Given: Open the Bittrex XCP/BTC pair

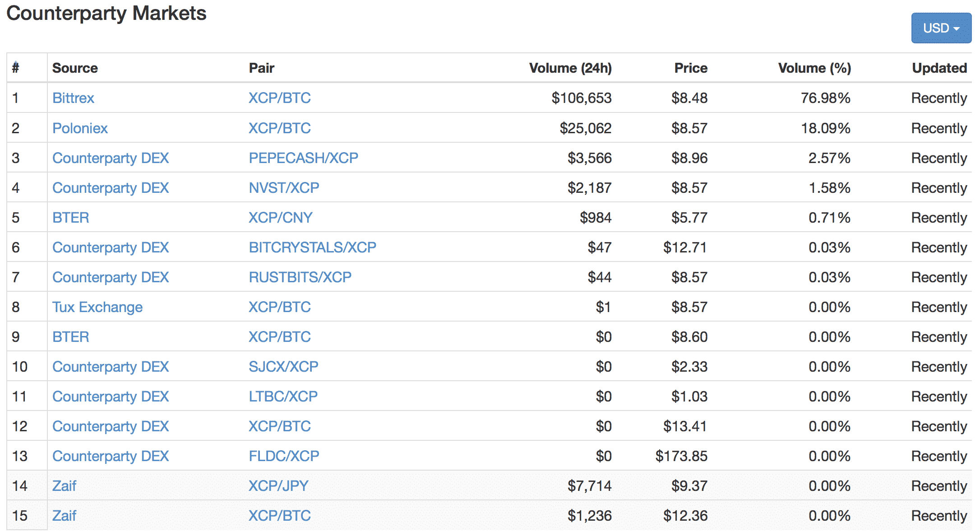Looking at the screenshot, I should (280, 98).
